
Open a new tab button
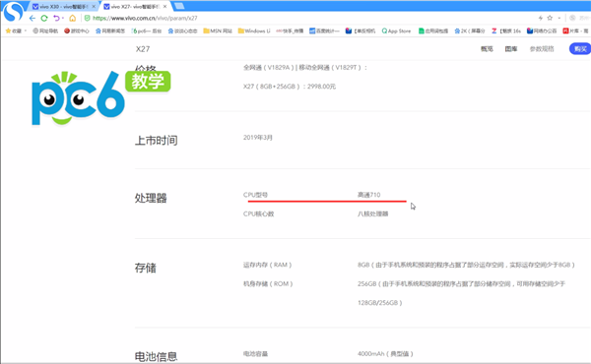pyautogui.click(x=179, y=6)
